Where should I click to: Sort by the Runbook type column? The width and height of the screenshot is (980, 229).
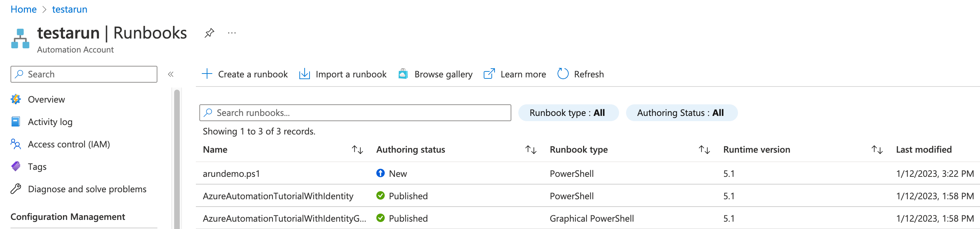(x=704, y=150)
